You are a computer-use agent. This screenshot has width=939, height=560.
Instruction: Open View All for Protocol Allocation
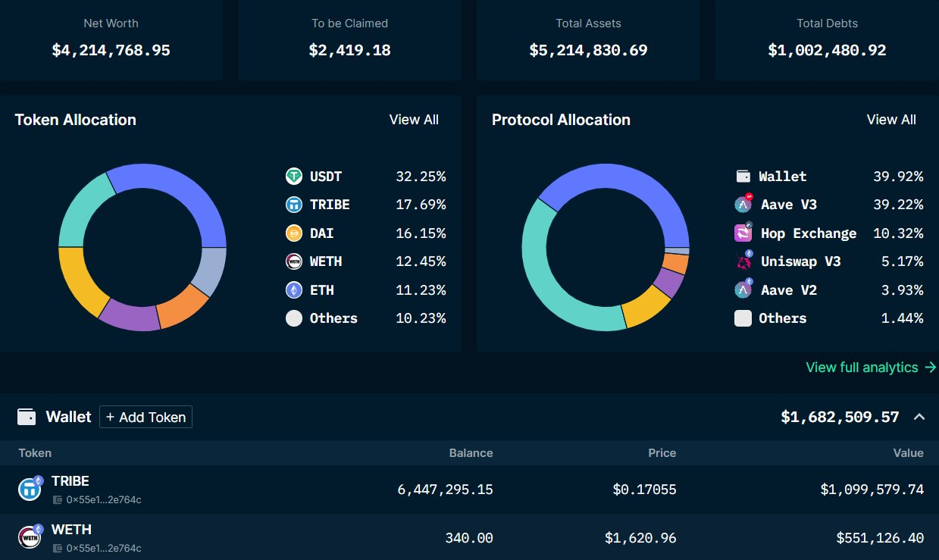(x=891, y=120)
